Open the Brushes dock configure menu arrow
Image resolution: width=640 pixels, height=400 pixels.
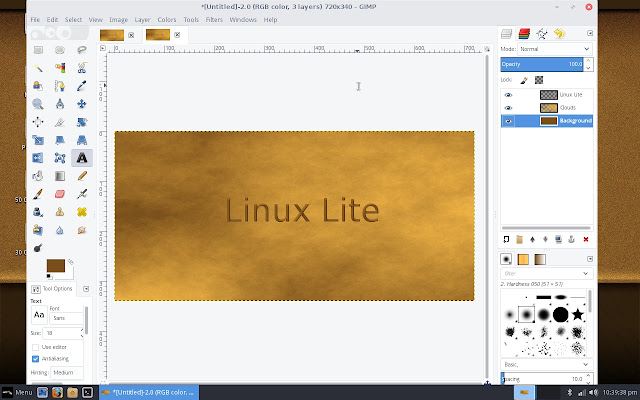point(589,259)
